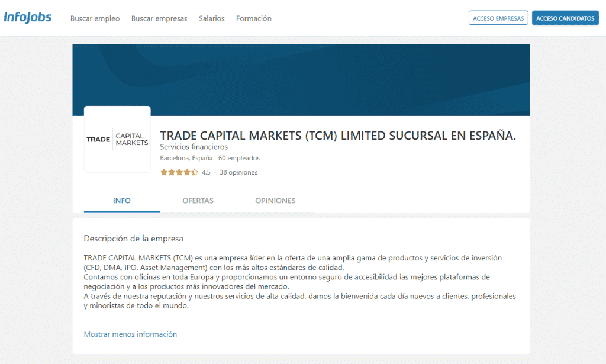
Task: Click the Barcelona, España location text
Action: click(x=186, y=158)
